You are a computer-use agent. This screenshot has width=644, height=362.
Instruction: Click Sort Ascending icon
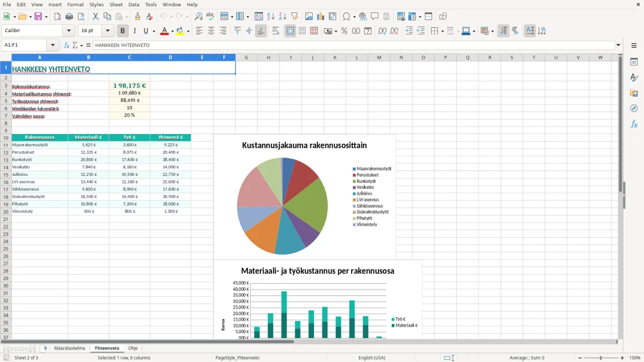click(270, 17)
